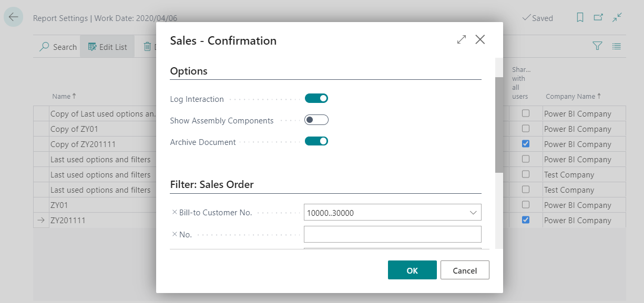
Task: Click the back arrow on Report Settings page
Action: pos(13,17)
